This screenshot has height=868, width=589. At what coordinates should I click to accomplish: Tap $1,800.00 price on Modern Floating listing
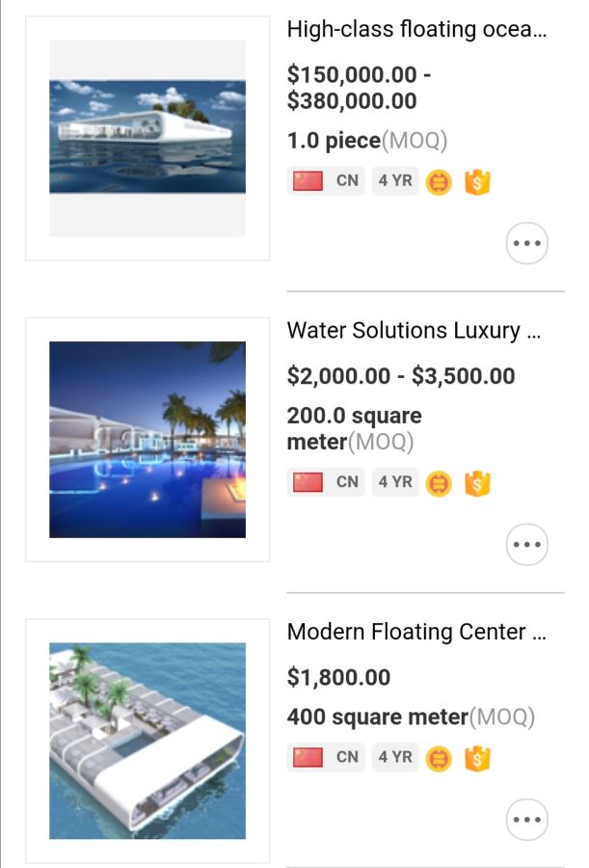pyautogui.click(x=338, y=677)
